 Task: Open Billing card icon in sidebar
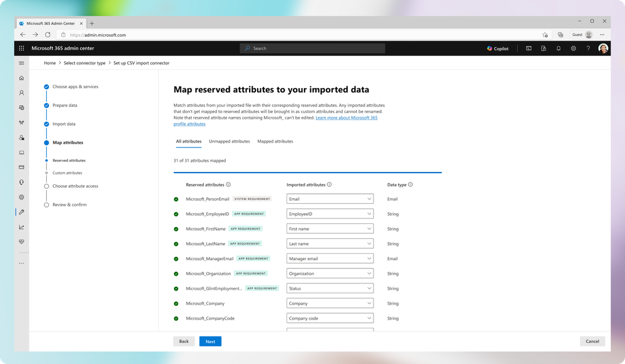(x=21, y=167)
